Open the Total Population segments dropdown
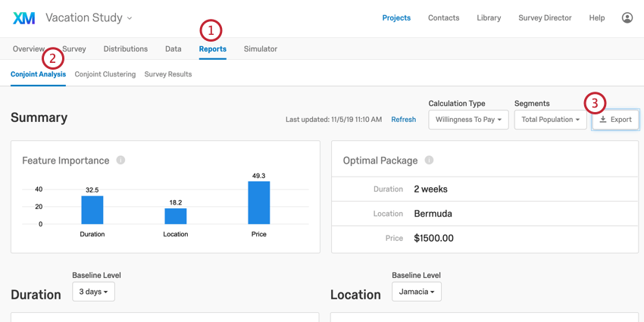Viewport: 644px width, 322px height. click(x=550, y=120)
